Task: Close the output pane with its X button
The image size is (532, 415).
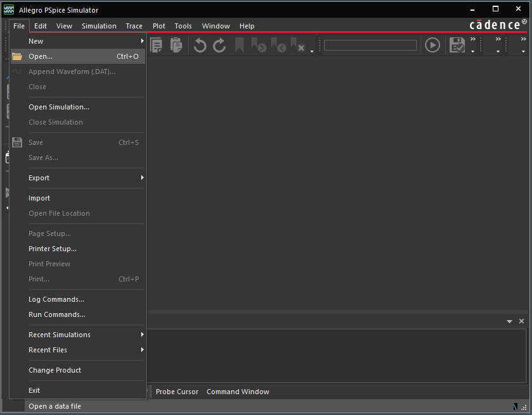Action: coord(521,321)
